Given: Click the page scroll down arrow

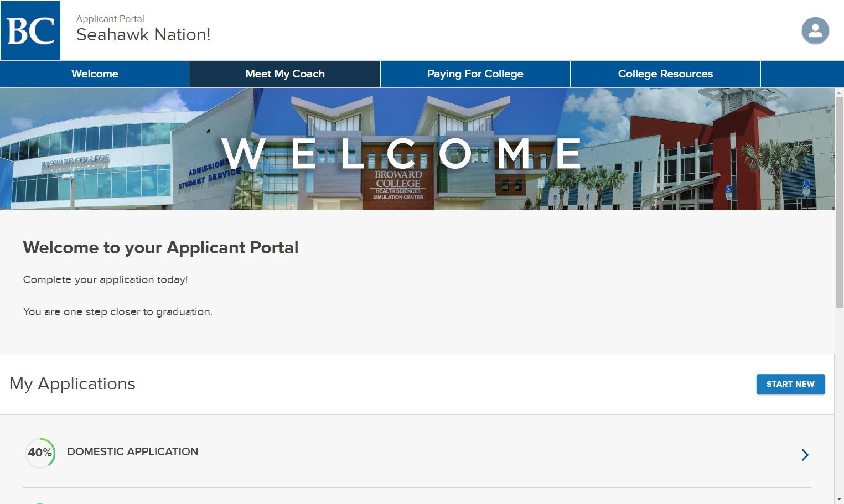Looking at the screenshot, I should (839, 499).
